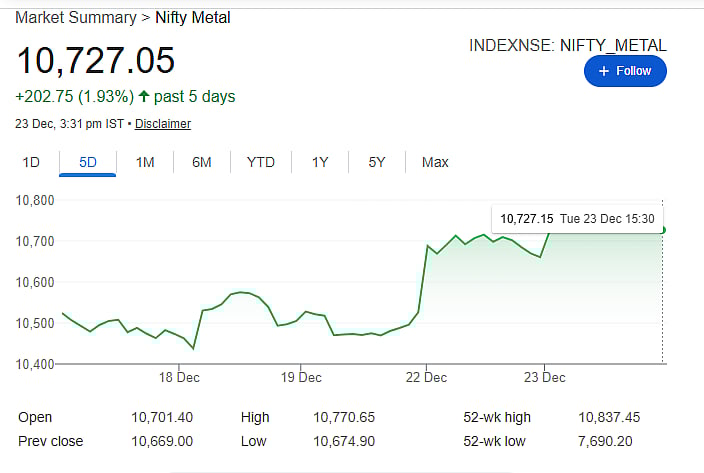This screenshot has width=704, height=473.
Task: Click the INDEXNSE: NIFTY_METAL ticker label
Action: click(x=567, y=45)
